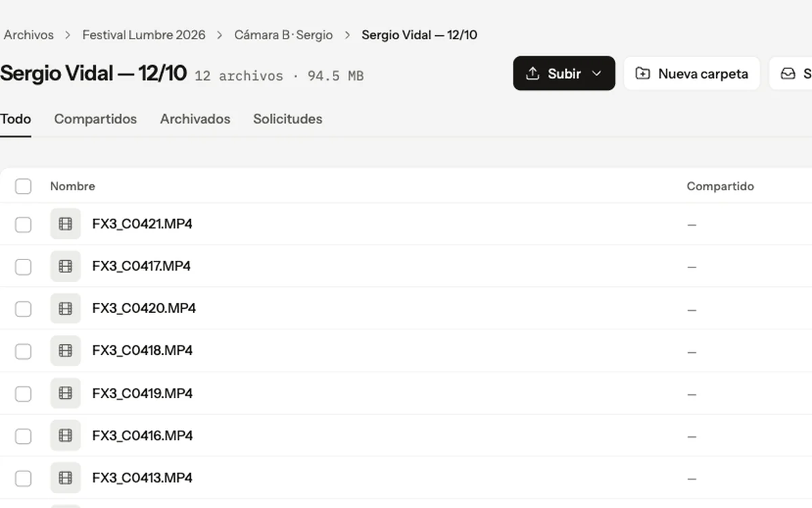Select the file name FX3_C0418.MP4
This screenshot has width=812, height=508.
[x=142, y=351]
